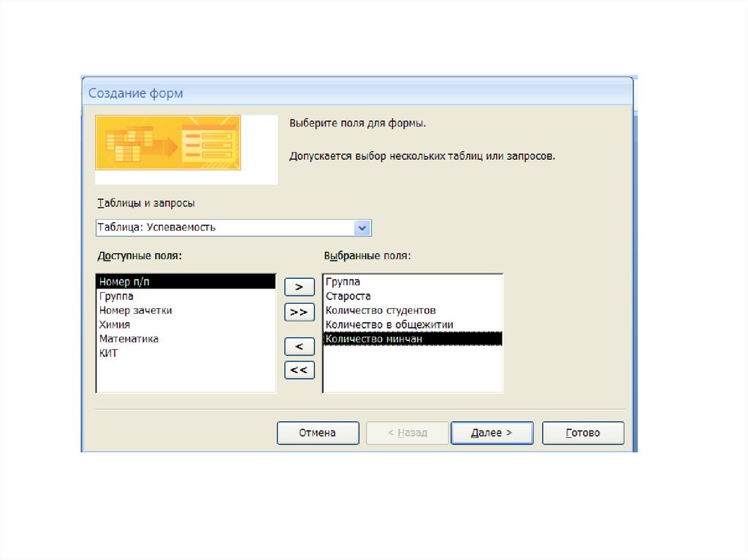The width and height of the screenshot is (748, 560).
Task: Open the tables and queries dropdown arrow
Action: 363,228
